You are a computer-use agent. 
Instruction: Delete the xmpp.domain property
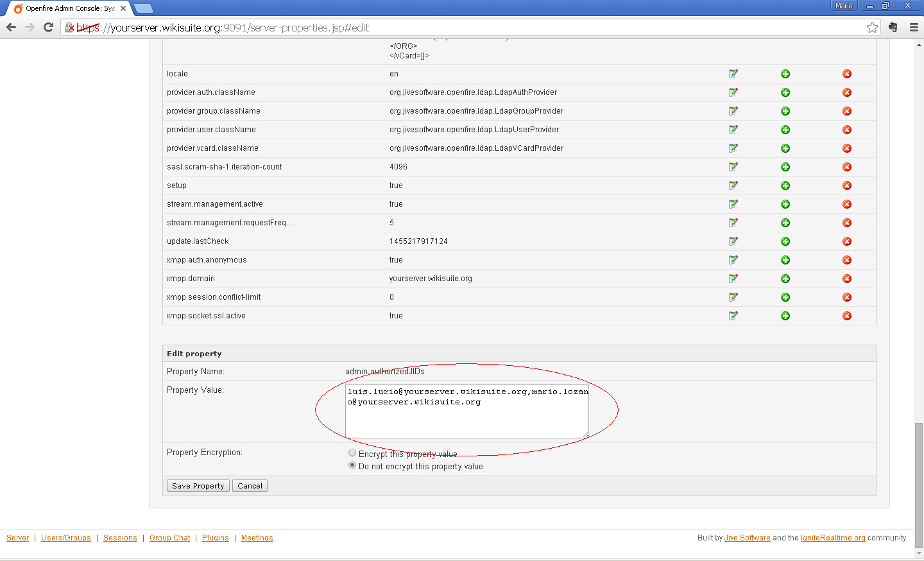(846, 279)
